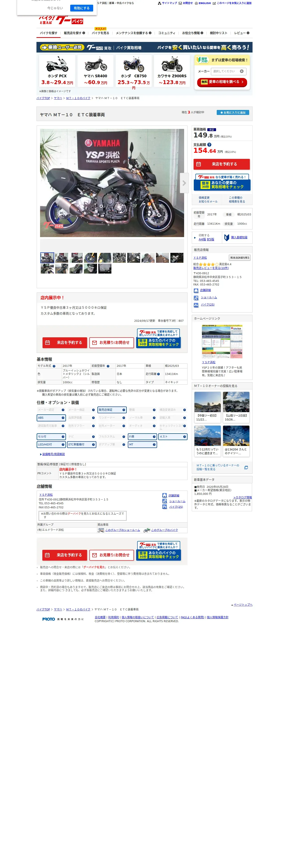
Task: Select the last thumbnail in the second gallery row
Action: point(105,269)
